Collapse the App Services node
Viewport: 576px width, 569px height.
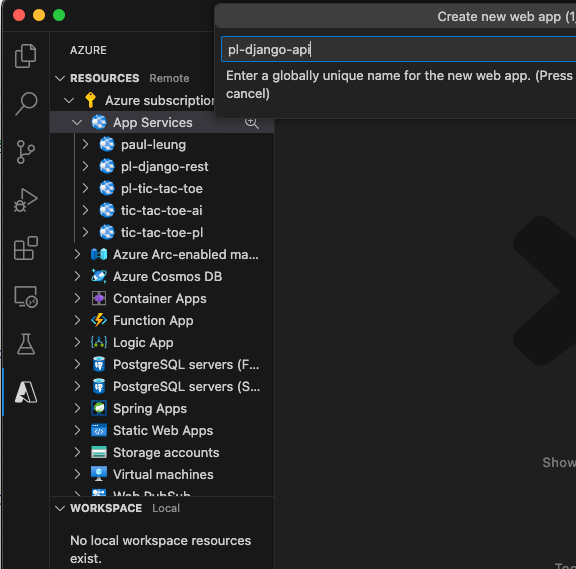coord(77,122)
